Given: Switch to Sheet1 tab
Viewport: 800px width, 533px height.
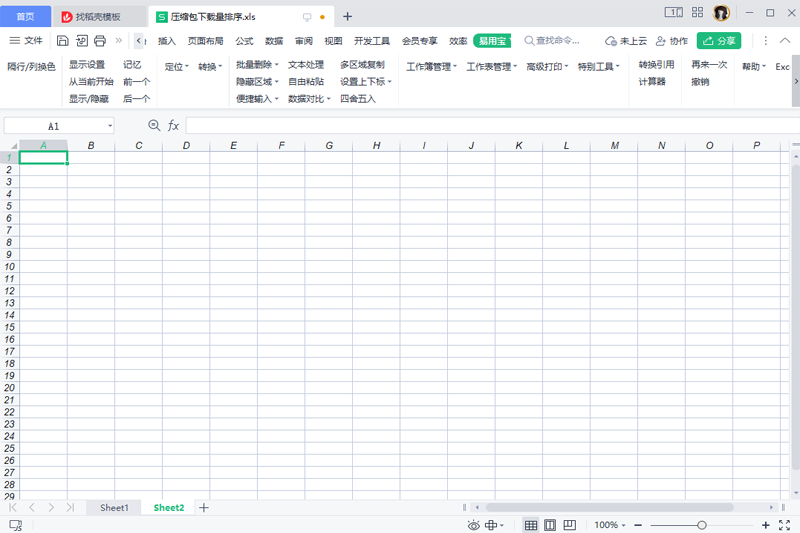Looking at the screenshot, I should 114,508.
